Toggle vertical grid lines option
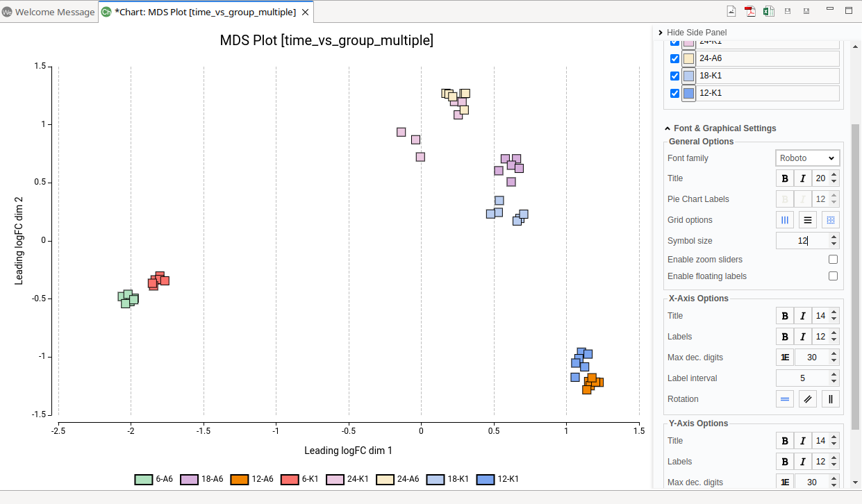 click(x=785, y=220)
